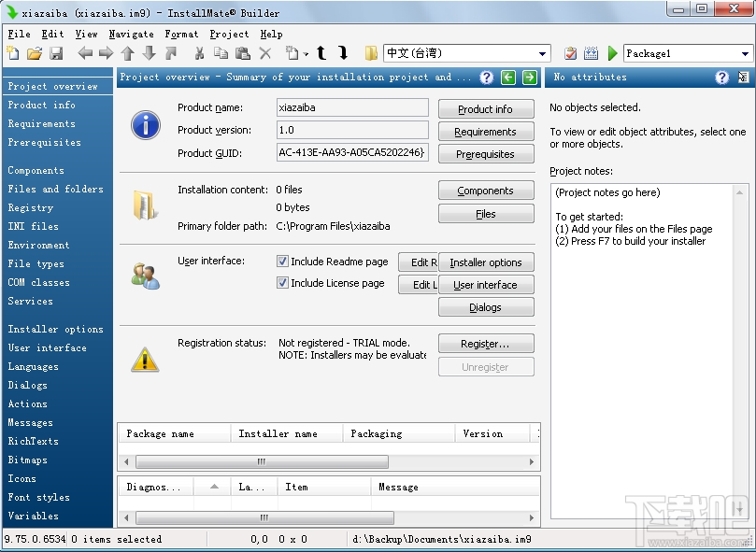Click the Save floppy disk icon

(x=56, y=53)
